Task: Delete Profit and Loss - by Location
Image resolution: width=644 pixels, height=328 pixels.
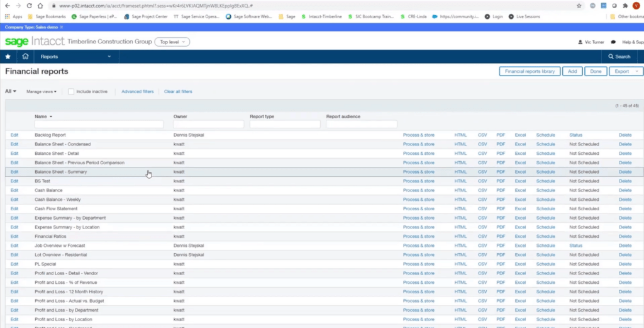Action: pyautogui.click(x=625, y=319)
